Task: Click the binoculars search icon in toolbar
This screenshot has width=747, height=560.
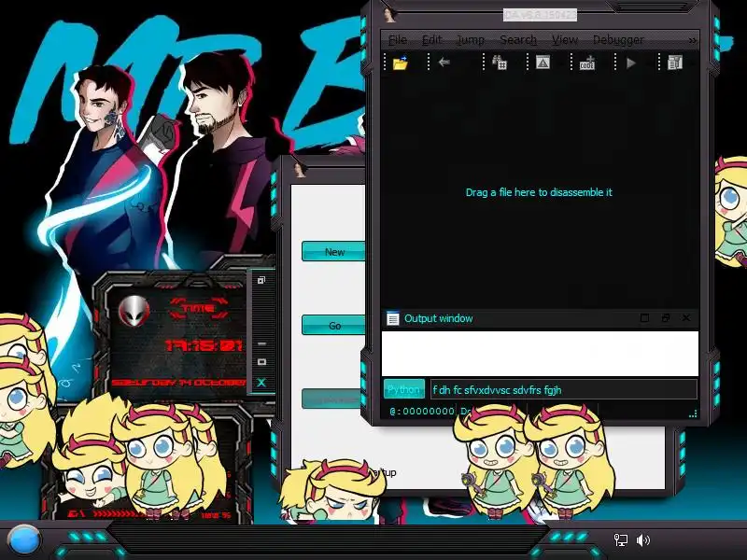Action: [x=500, y=63]
